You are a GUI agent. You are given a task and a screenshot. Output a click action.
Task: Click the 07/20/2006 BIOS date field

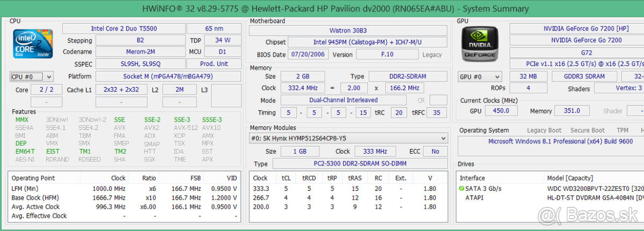click(308, 55)
